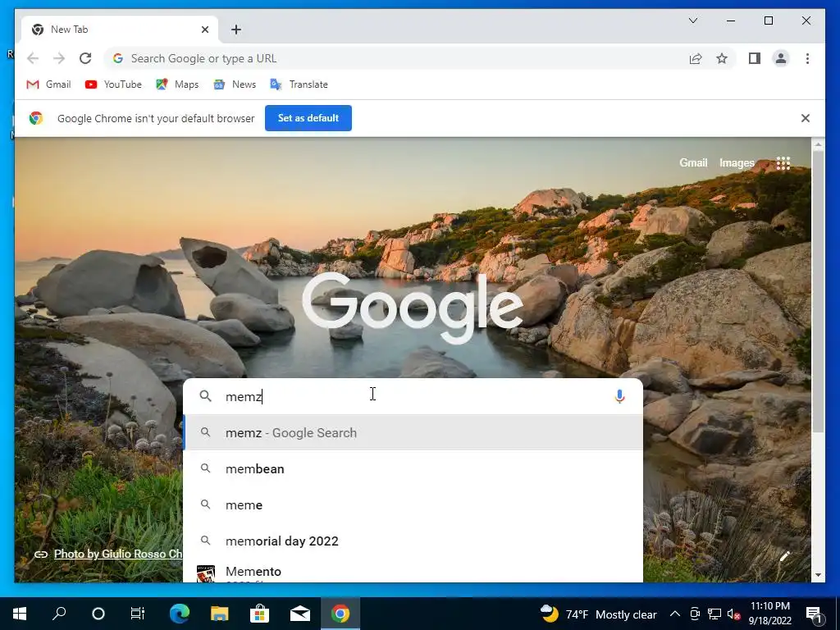Screen dimensions: 840x630
Task: Start voice search with microphone icon
Action: [619, 396]
